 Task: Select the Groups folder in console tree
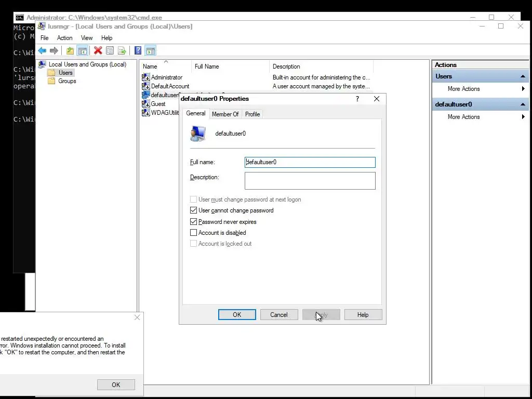click(62, 81)
